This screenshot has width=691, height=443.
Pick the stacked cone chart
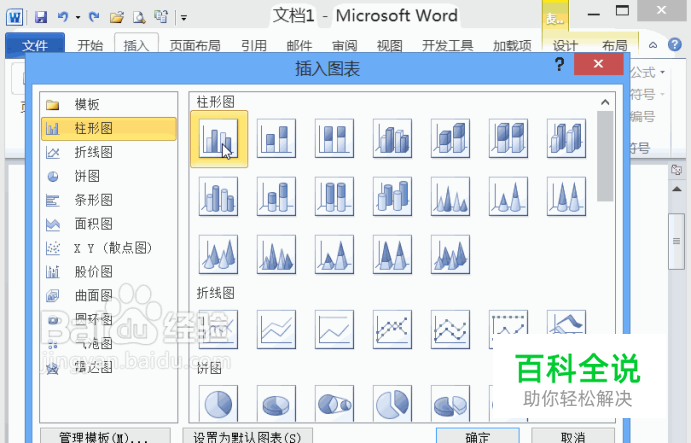pos(509,197)
